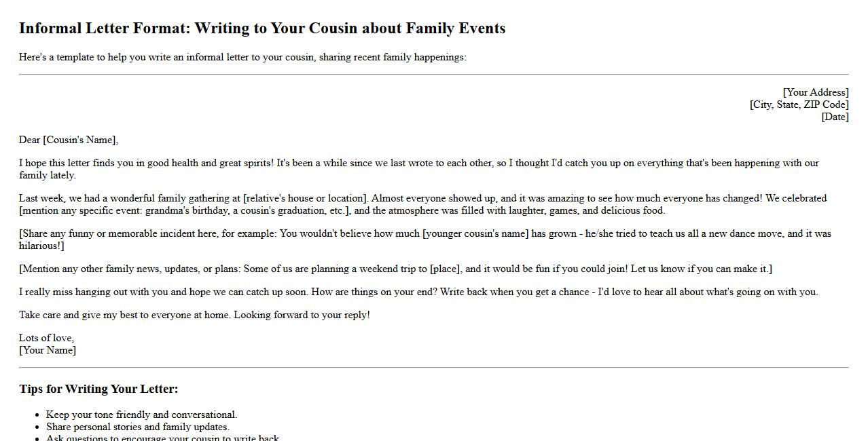
Task: Click the bullet 'Share personal stories and family updates.'
Action: click(137, 427)
